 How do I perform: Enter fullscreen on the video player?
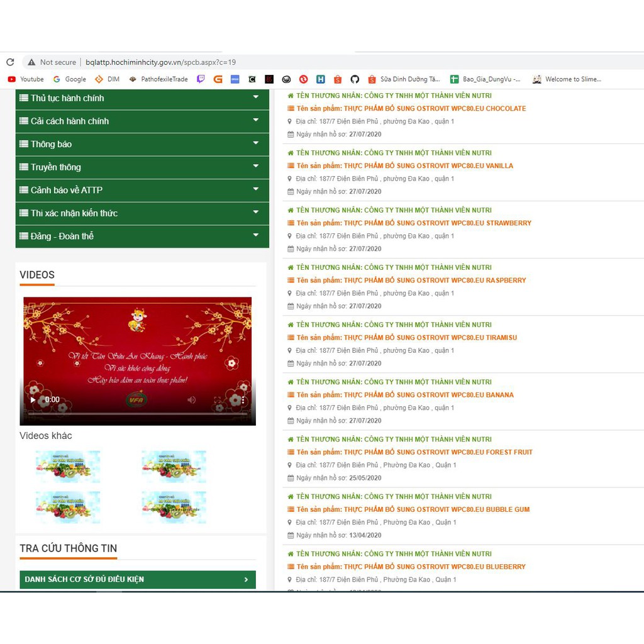point(218,399)
